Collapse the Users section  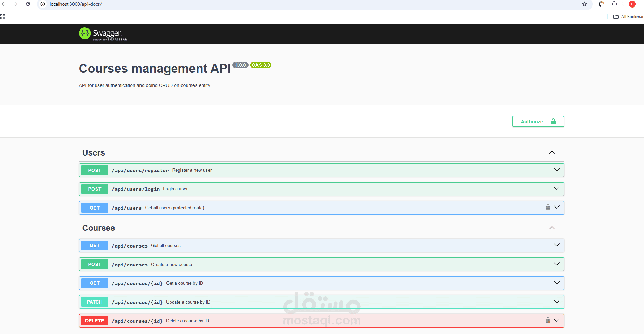[x=552, y=152]
